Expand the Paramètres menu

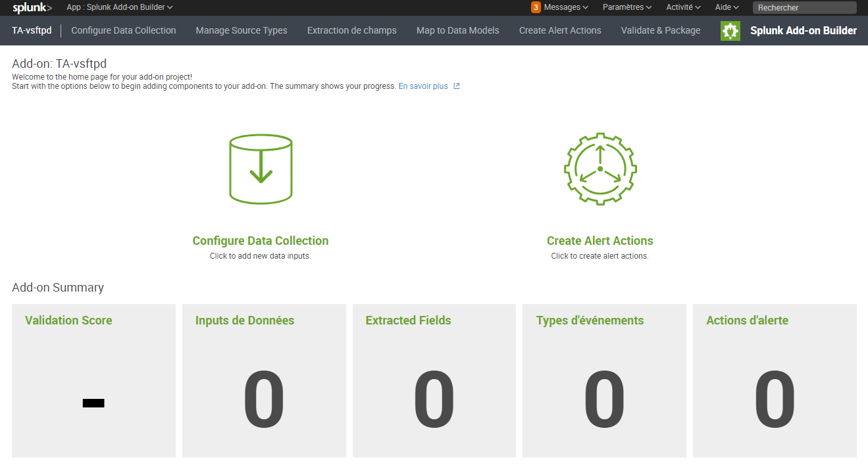[626, 7]
